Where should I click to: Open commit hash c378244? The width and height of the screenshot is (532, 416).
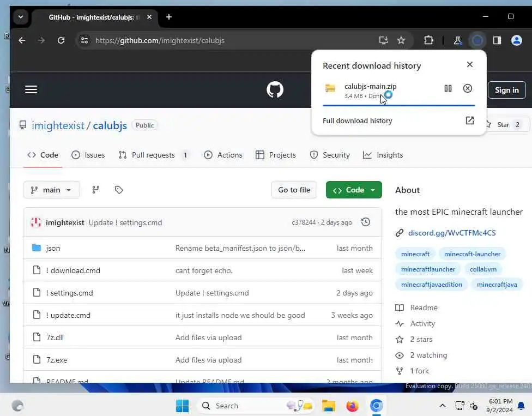(x=303, y=222)
